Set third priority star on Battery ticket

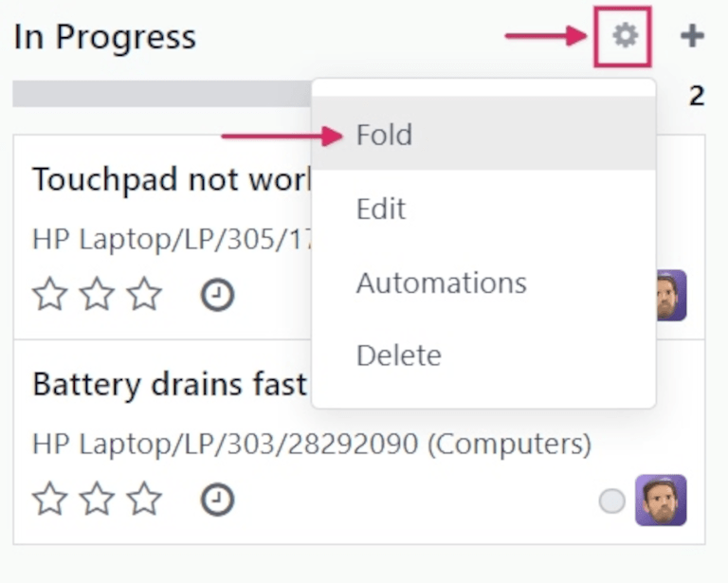tap(144, 500)
